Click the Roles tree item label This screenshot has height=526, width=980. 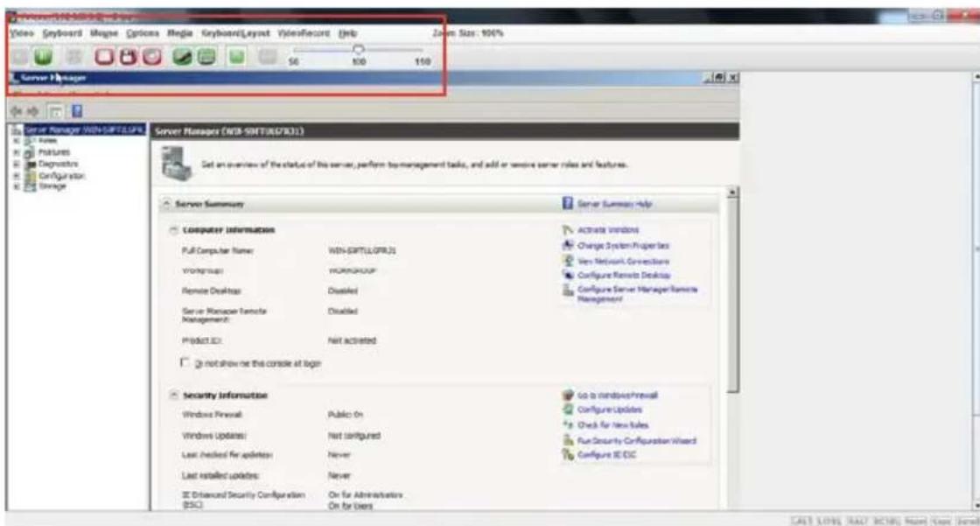47,142
